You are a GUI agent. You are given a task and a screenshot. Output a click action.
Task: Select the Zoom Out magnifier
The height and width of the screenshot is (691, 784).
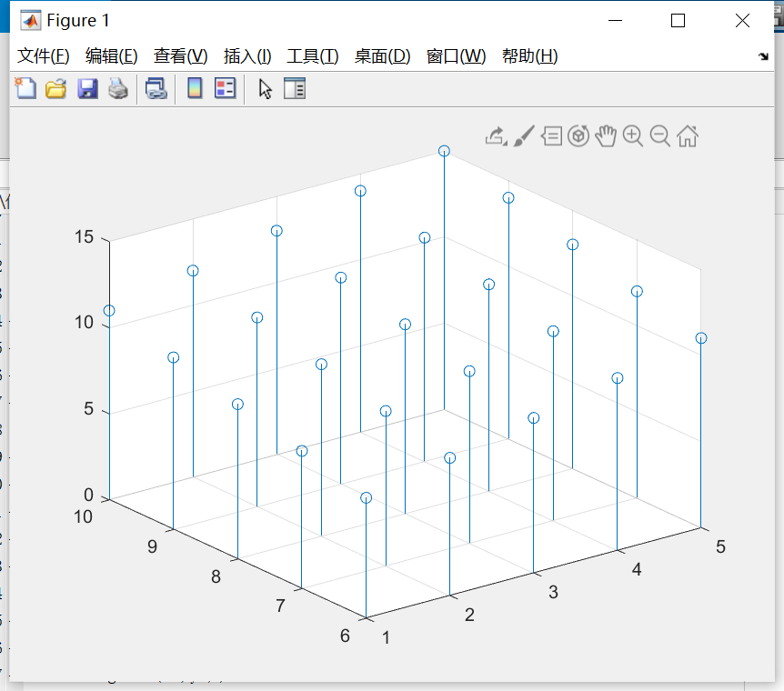(x=660, y=136)
